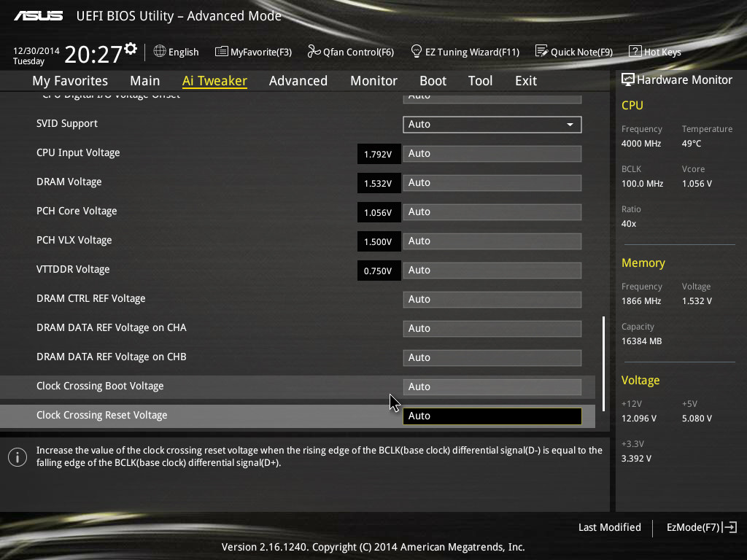This screenshot has height=560, width=747.
Task: Select the PCH VLX Voltage field
Action: tap(492, 241)
